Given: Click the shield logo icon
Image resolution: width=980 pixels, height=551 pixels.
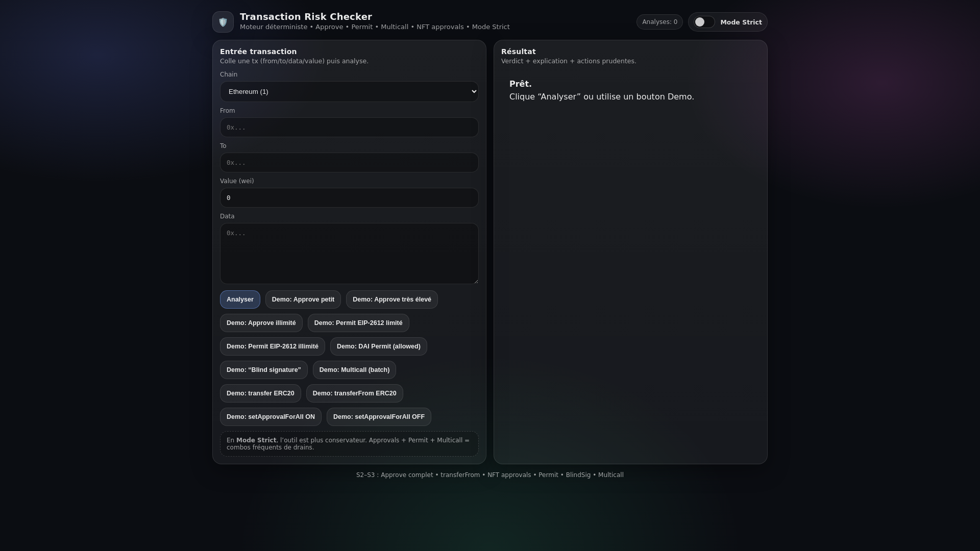Looking at the screenshot, I should pos(223,22).
